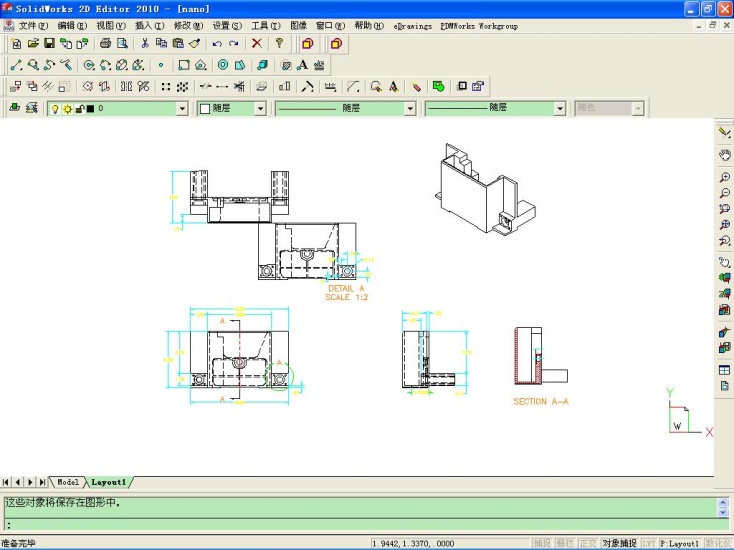The height and width of the screenshot is (550, 734).
Task: Go to previous layout tab arrow
Action: (18, 482)
